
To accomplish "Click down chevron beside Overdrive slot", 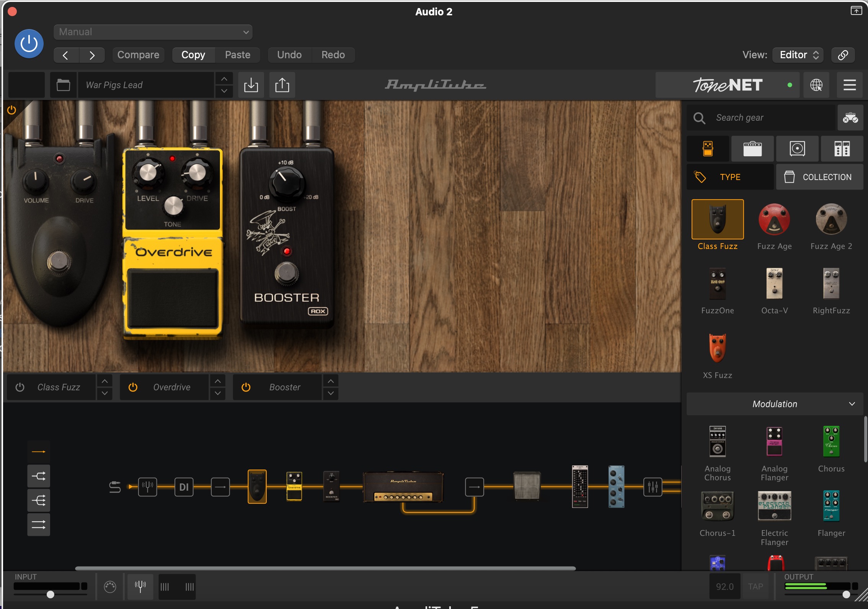I will 217,393.
